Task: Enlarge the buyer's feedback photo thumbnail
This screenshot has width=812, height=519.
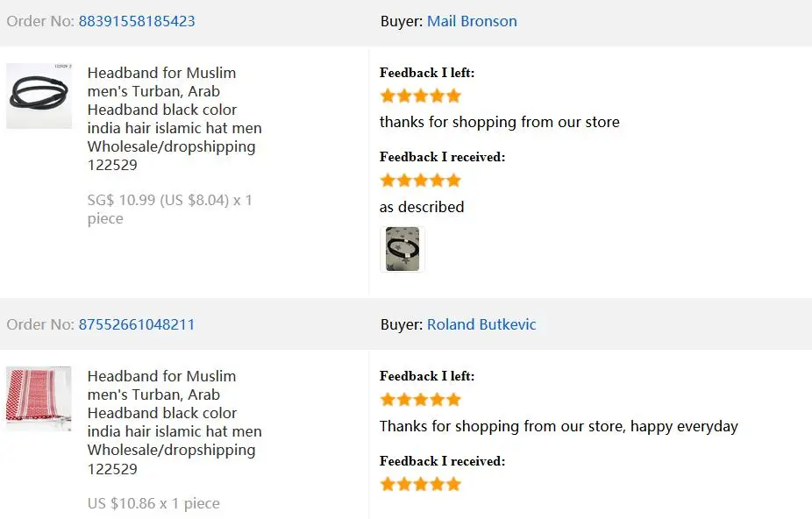Action: click(402, 249)
